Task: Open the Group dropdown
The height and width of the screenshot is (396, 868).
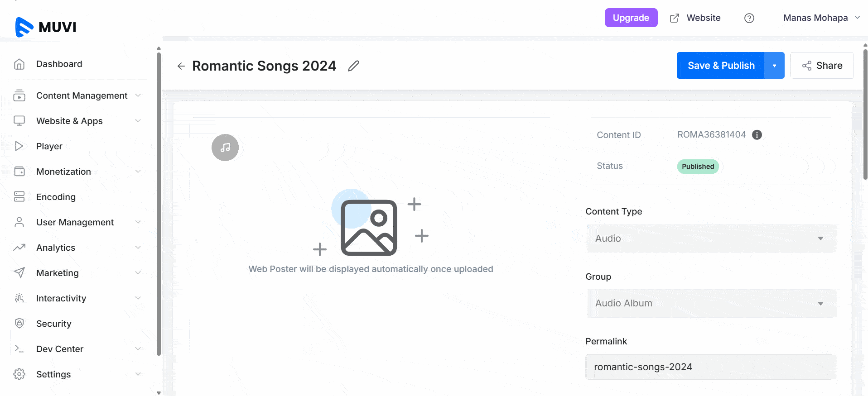Action: click(711, 303)
